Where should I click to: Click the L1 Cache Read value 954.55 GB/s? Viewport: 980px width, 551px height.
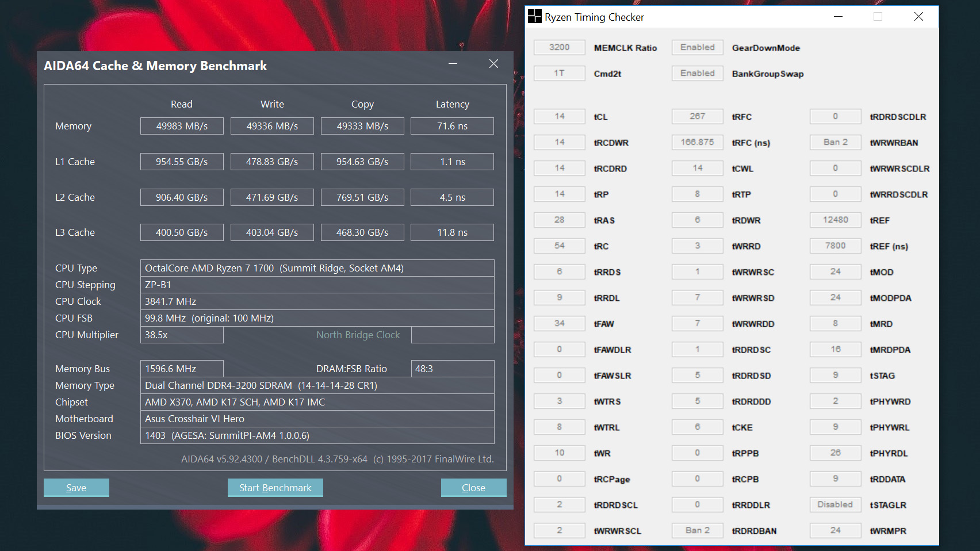click(182, 162)
